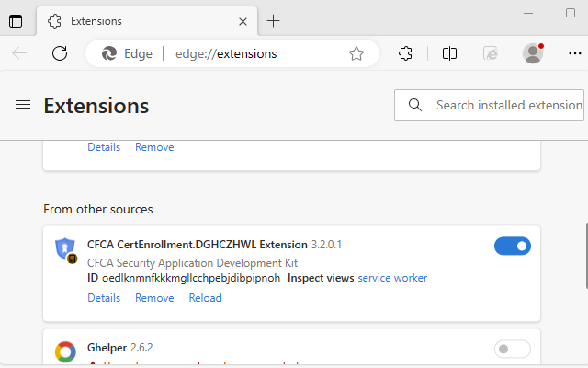Viewport: 588px width, 368px height.
Task: Open the service worker inspect view
Action: point(392,278)
